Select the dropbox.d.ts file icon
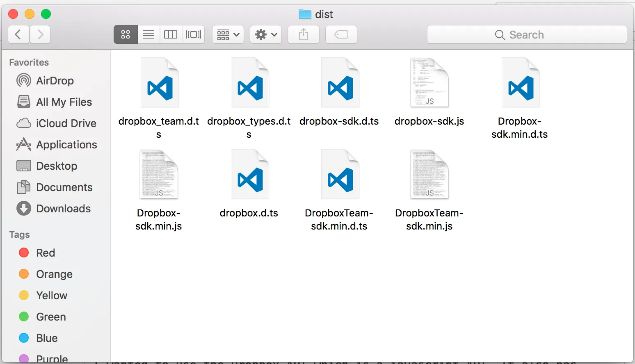 (249, 174)
